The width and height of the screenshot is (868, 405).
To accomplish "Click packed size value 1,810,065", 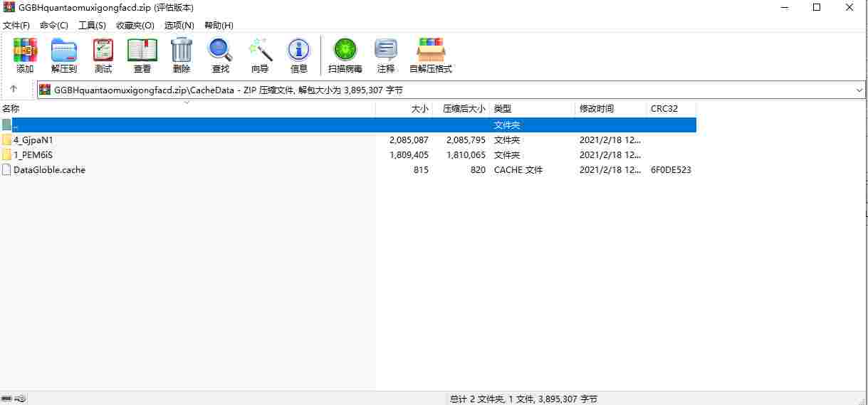I will point(466,155).
